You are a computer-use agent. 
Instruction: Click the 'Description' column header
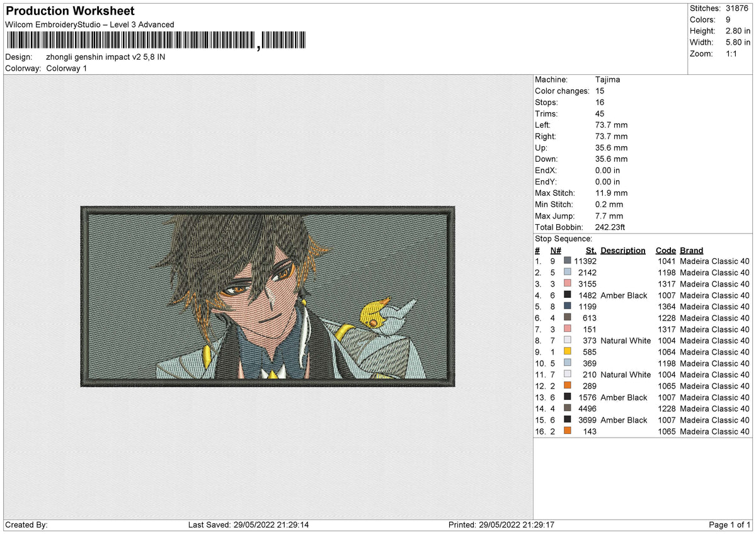pos(623,250)
